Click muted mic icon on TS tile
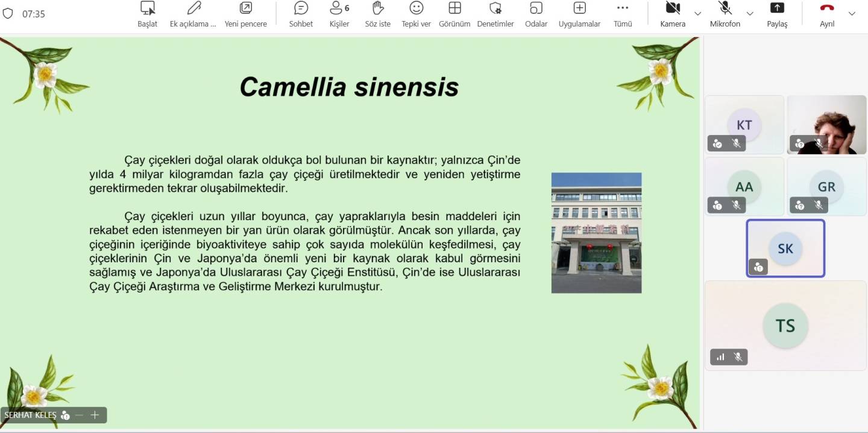The height and width of the screenshot is (433, 868). [738, 357]
